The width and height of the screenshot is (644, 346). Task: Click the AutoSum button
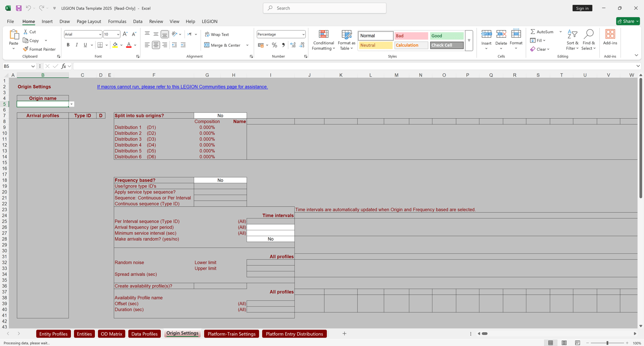(x=542, y=32)
